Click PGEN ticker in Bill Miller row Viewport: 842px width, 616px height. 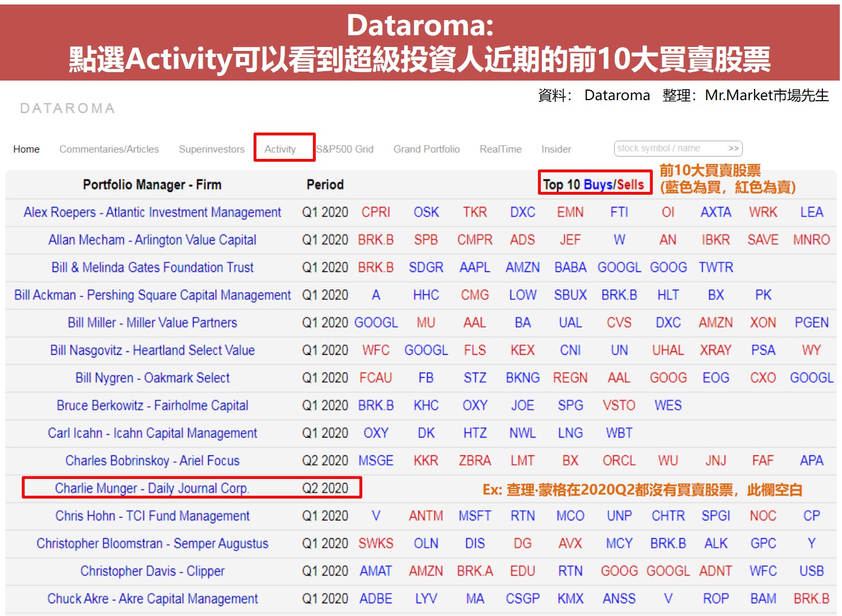(x=811, y=323)
